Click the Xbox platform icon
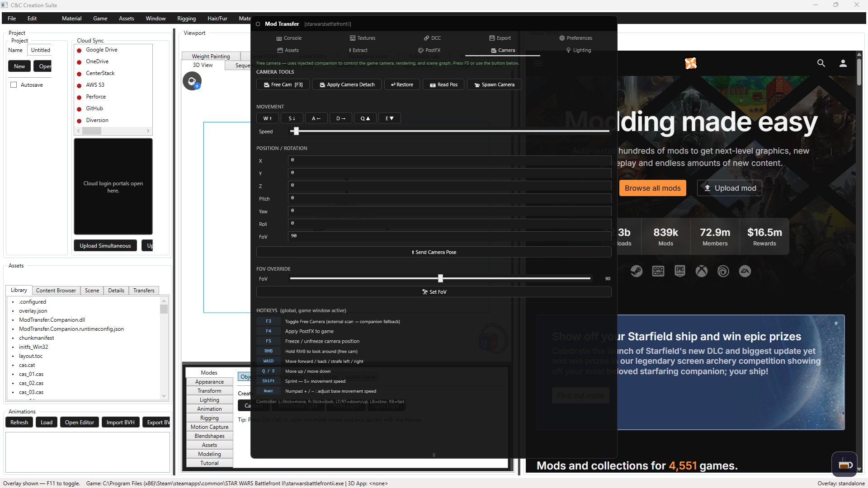 click(x=701, y=271)
